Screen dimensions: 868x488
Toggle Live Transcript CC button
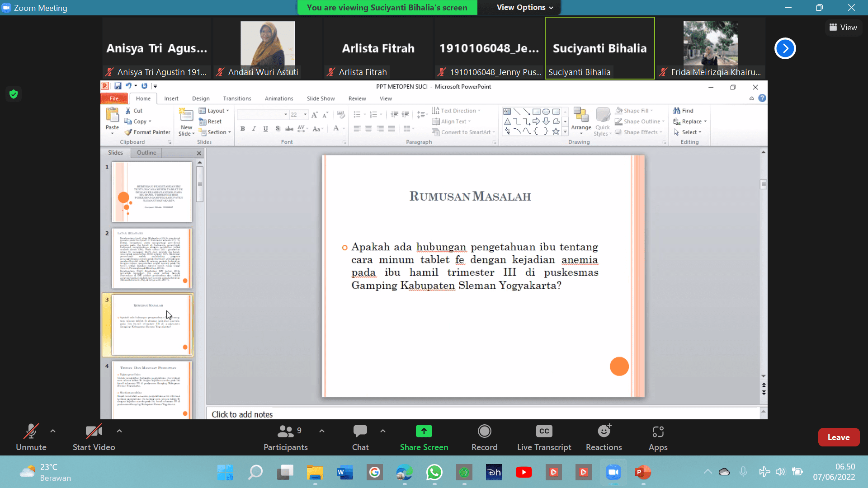pyautogui.click(x=544, y=437)
